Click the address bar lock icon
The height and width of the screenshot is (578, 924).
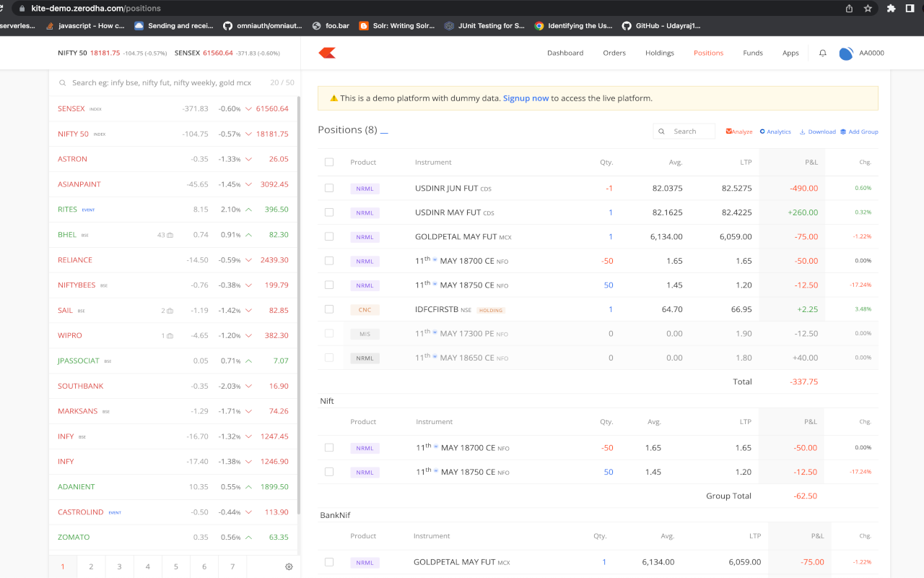tap(22, 9)
